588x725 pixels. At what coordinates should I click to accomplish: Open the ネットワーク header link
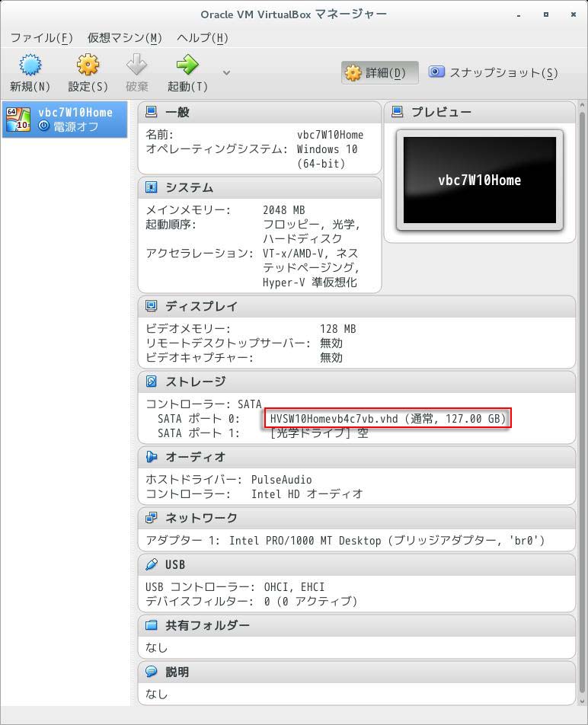tap(202, 518)
